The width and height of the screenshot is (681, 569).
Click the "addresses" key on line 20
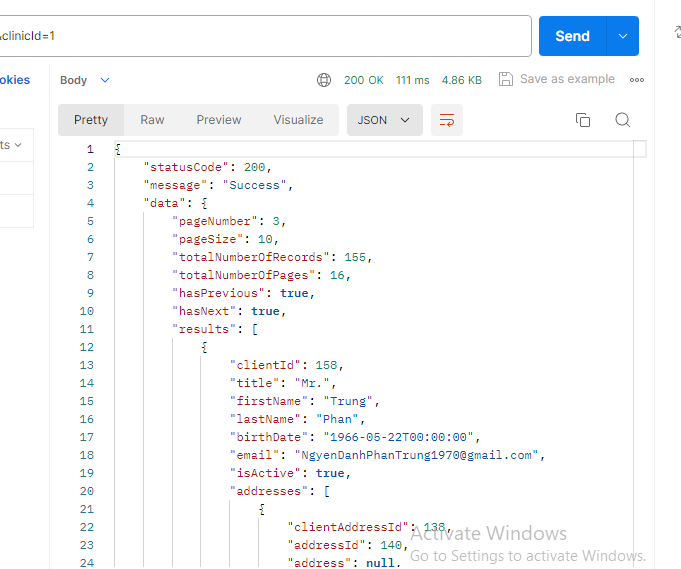tap(268, 491)
